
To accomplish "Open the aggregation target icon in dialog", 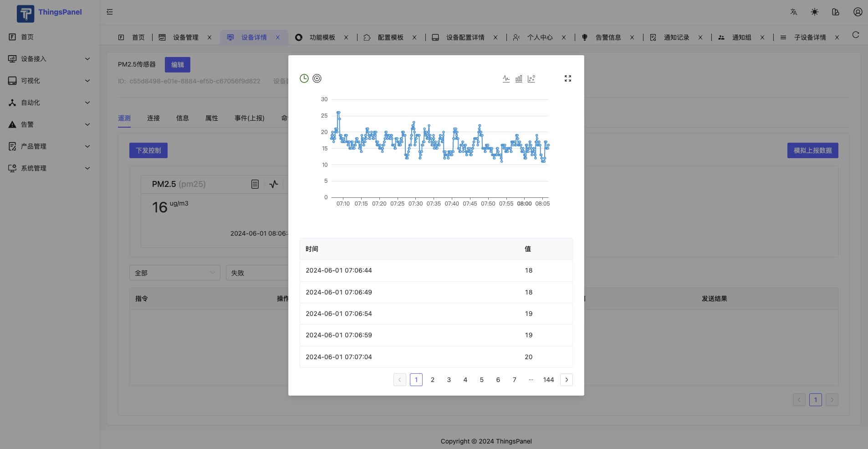I will tap(317, 78).
